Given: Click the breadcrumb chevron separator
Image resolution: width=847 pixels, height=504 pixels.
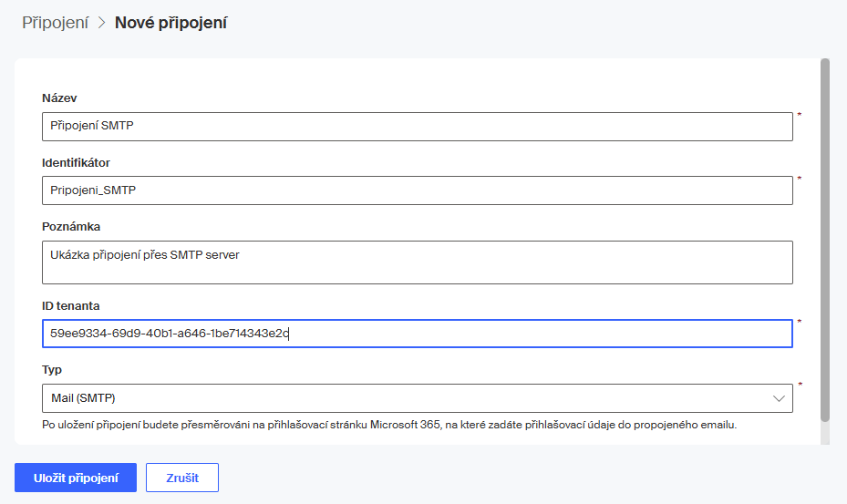Looking at the screenshot, I should point(101,24).
